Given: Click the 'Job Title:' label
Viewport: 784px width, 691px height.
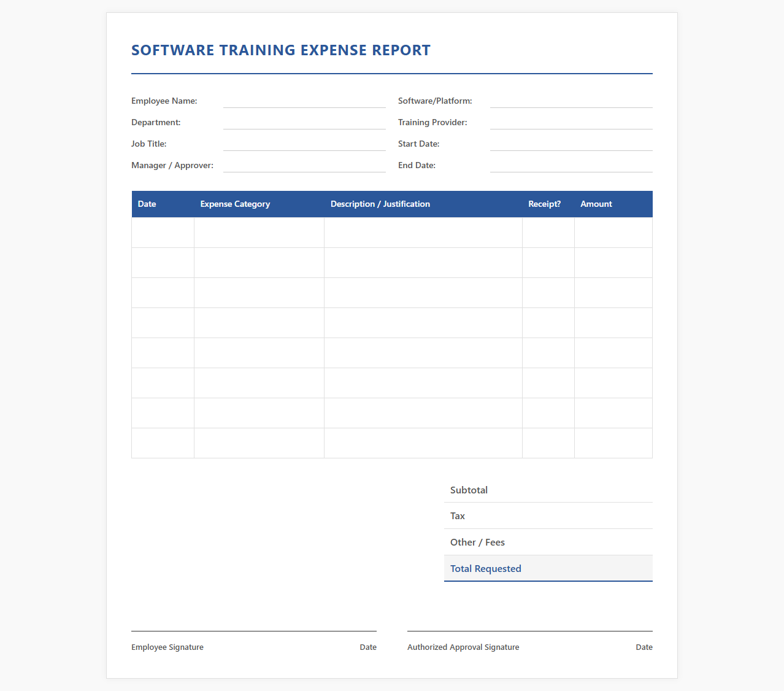Looking at the screenshot, I should (149, 144).
